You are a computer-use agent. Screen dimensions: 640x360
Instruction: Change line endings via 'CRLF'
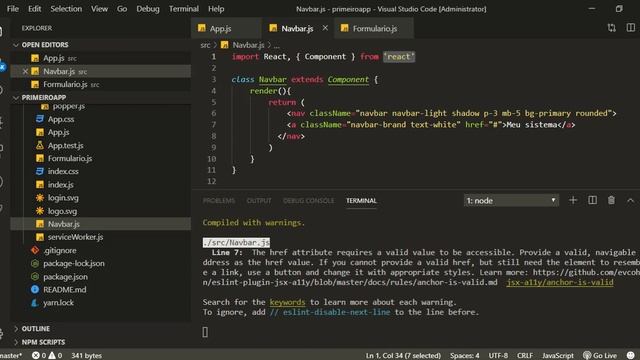tap(525, 355)
